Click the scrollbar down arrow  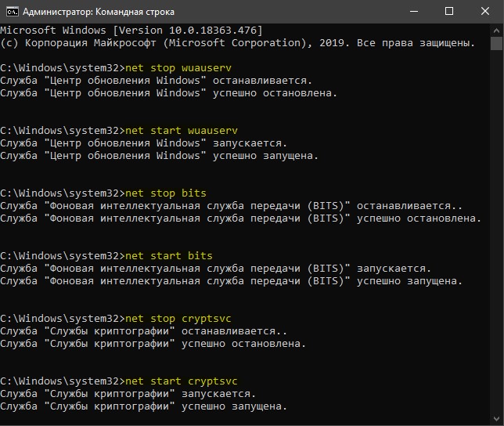pyautogui.click(x=496, y=419)
